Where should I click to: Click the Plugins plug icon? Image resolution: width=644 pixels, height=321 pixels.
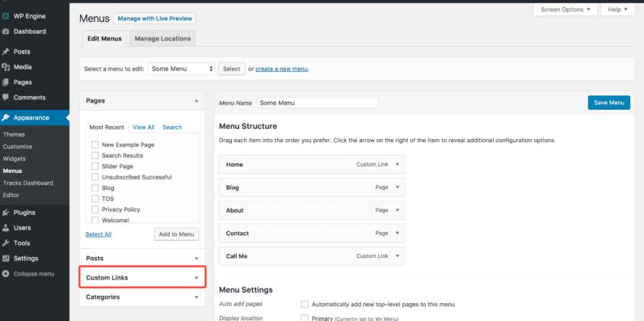click(x=6, y=213)
